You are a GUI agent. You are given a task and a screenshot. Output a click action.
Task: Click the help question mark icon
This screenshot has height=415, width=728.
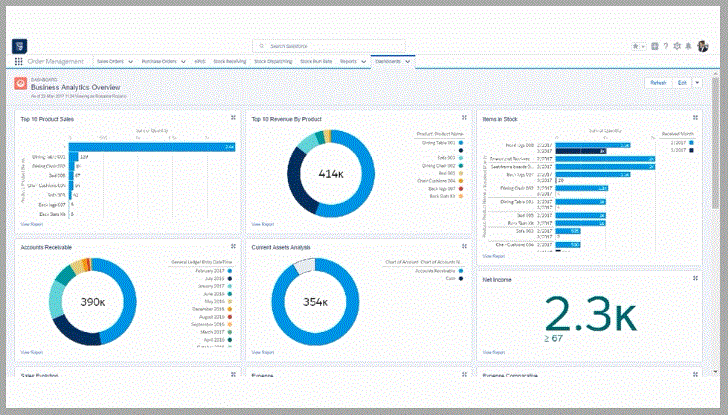tap(666, 46)
